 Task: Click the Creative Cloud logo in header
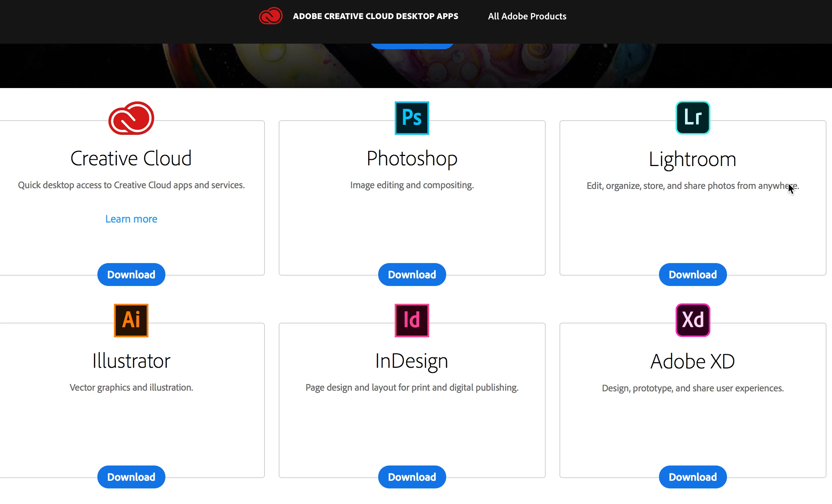[271, 16]
